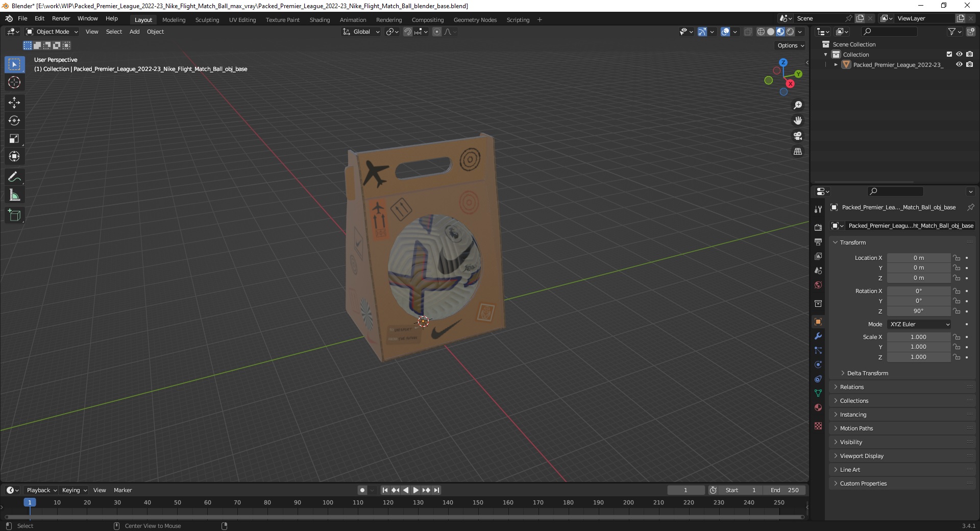Expand the Delta Transform panel
The image size is (980, 531).
pyautogui.click(x=868, y=373)
